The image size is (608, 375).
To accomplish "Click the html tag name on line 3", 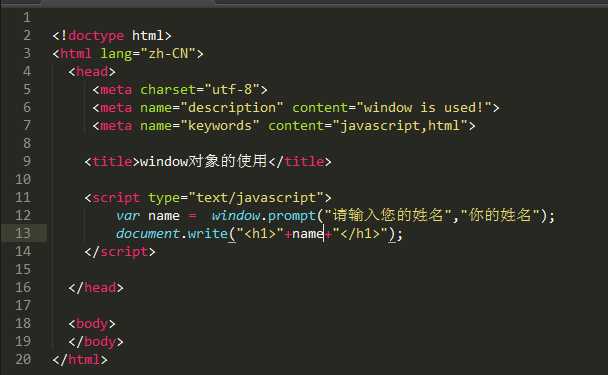I will click(76, 54).
